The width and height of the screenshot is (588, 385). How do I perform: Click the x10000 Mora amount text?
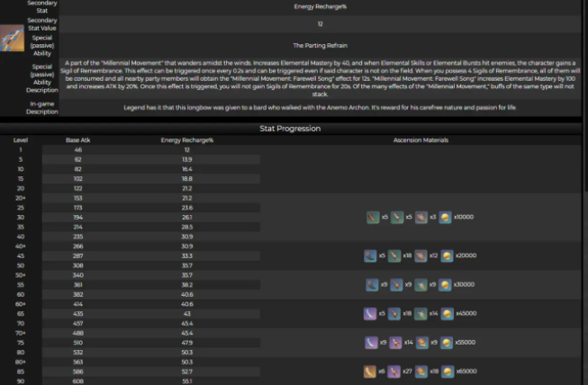(x=464, y=217)
